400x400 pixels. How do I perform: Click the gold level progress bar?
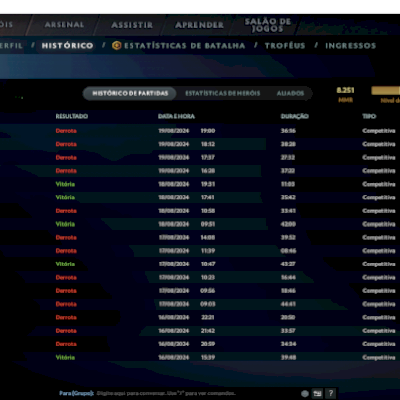[386, 90]
